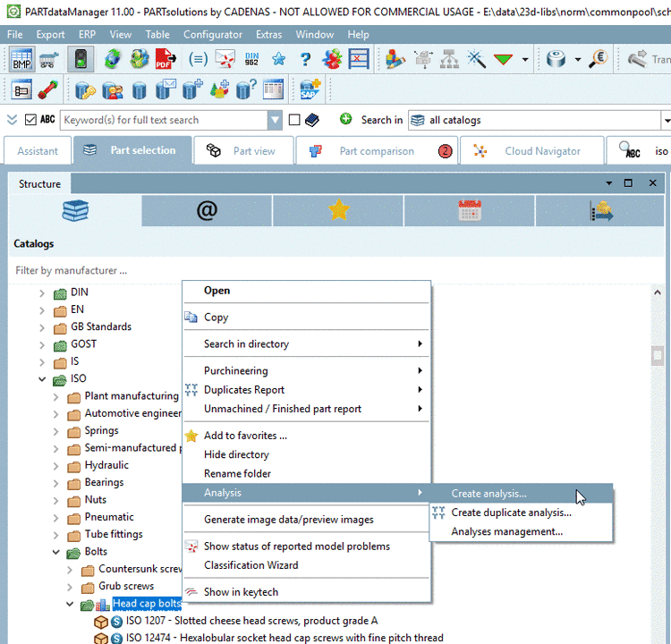The width and height of the screenshot is (671, 644).
Task: Open the all catalogs dropdown
Action: pos(666,120)
